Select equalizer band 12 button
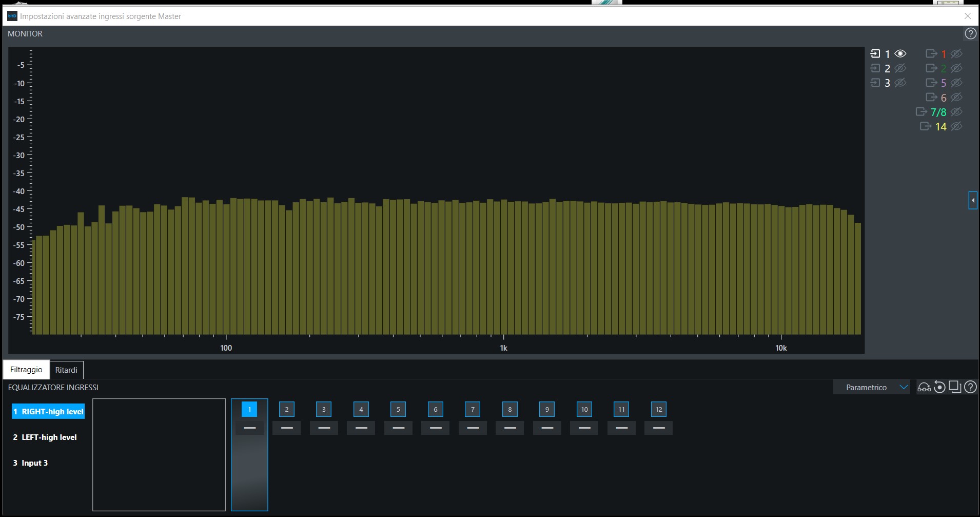The width and height of the screenshot is (980, 517). point(659,409)
